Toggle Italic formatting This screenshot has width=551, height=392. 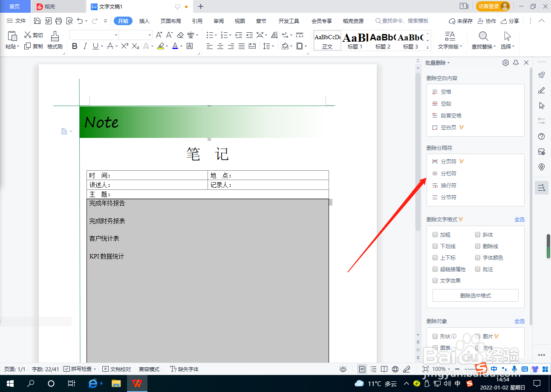pos(85,46)
